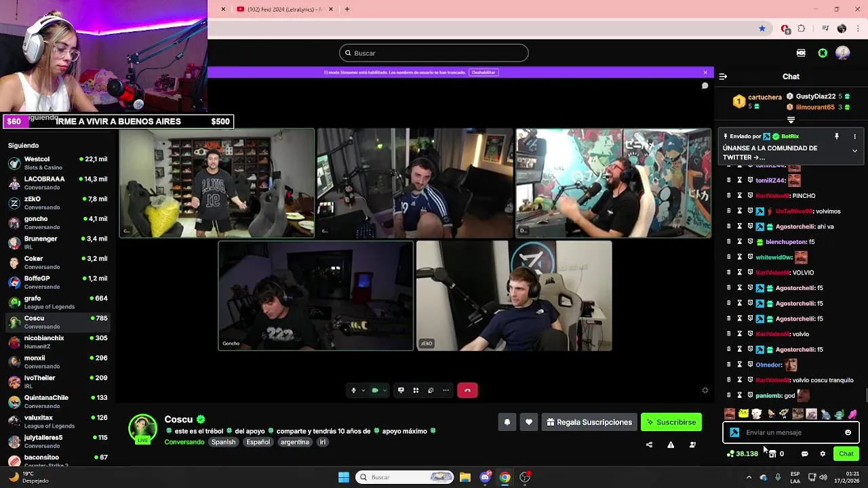Click the pink emote in quick emotes
The image size is (868, 488).
(852, 413)
